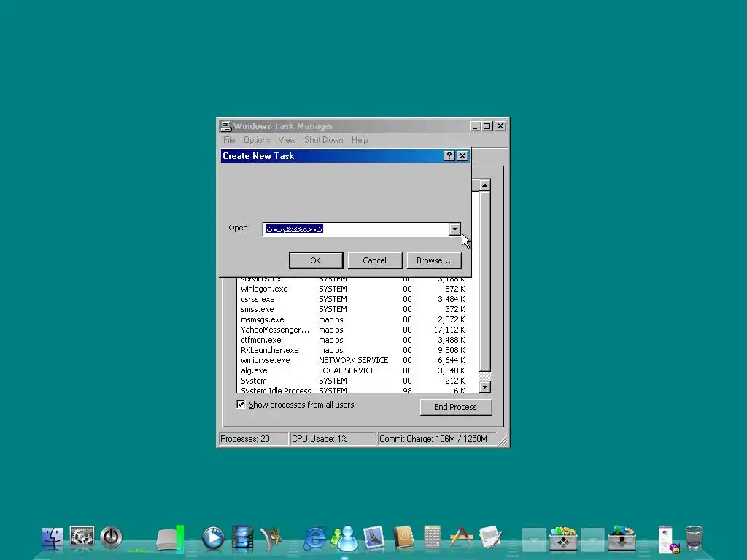Click inside the Open text field
The width and height of the screenshot is (747, 560).
tap(356, 229)
